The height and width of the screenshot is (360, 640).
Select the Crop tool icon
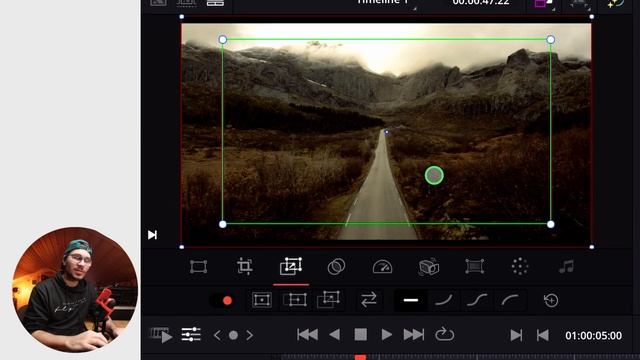[244, 267]
